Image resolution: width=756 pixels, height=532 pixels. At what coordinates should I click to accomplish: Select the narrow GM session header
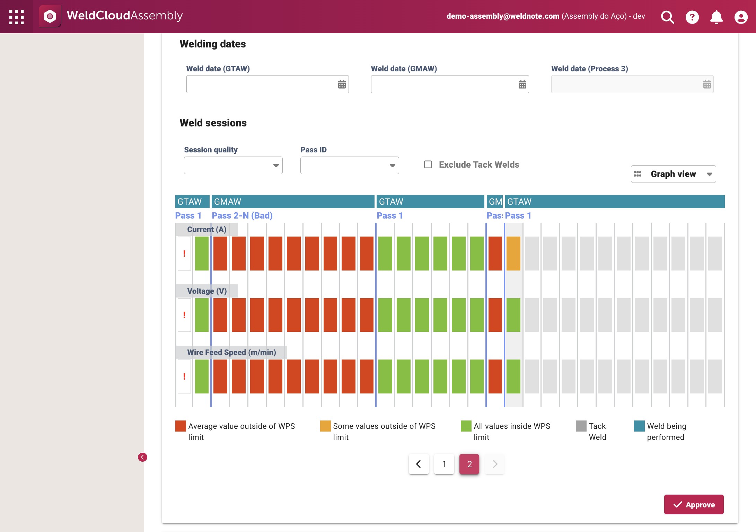click(495, 202)
